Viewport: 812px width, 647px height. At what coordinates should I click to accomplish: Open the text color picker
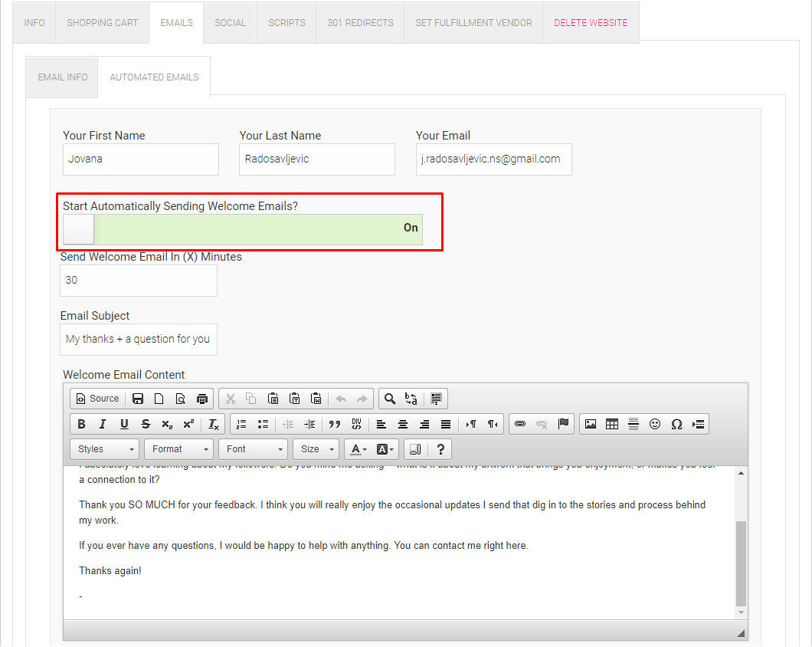358,449
